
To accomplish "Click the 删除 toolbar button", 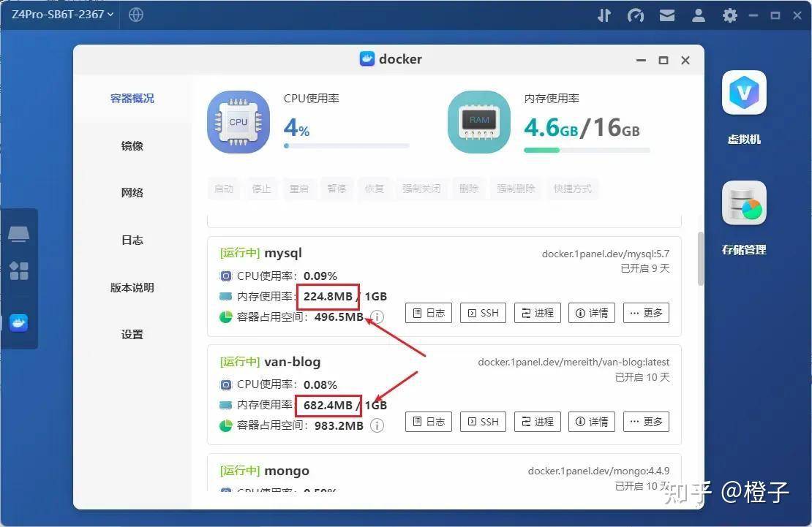I will pos(469,189).
